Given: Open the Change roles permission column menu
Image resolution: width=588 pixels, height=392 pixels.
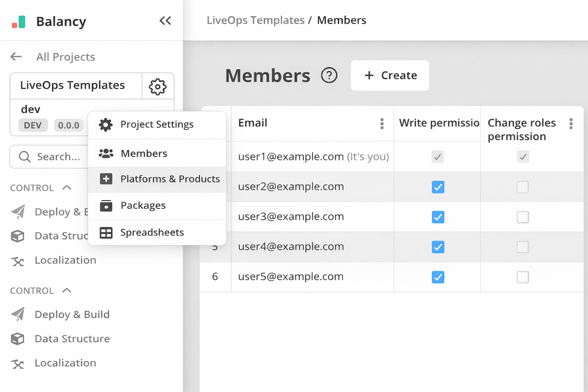Looking at the screenshot, I should point(571,124).
